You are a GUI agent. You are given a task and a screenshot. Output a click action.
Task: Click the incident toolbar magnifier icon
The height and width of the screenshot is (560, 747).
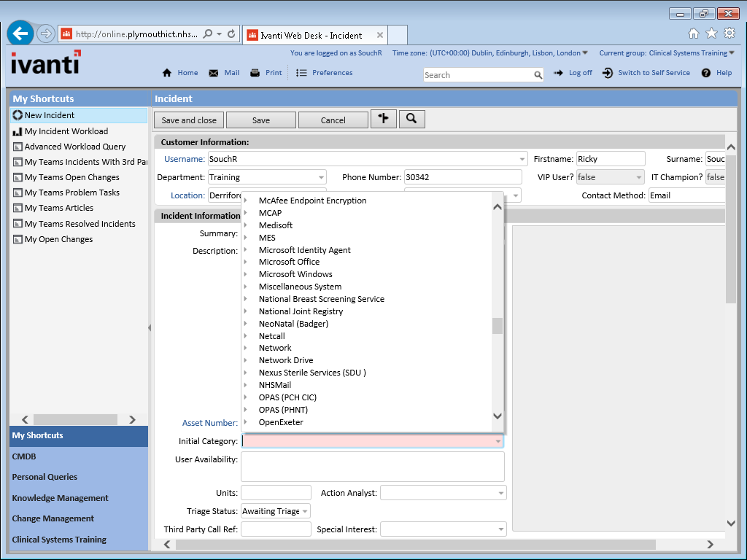(x=411, y=119)
